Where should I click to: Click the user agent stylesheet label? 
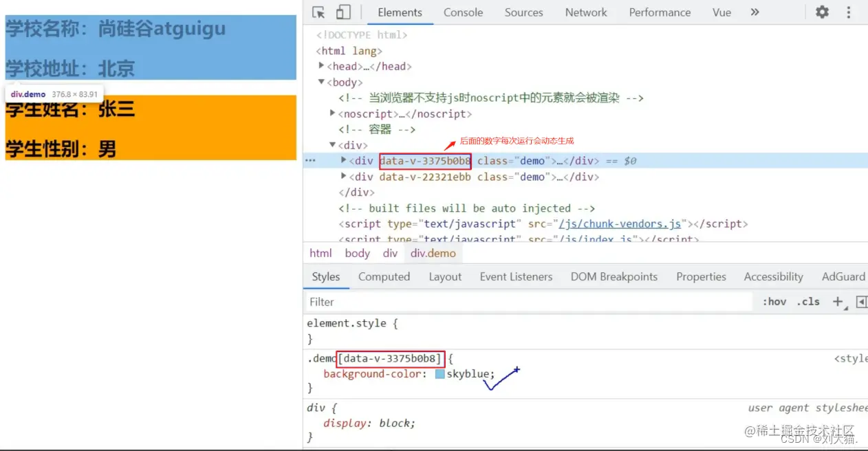click(x=808, y=408)
